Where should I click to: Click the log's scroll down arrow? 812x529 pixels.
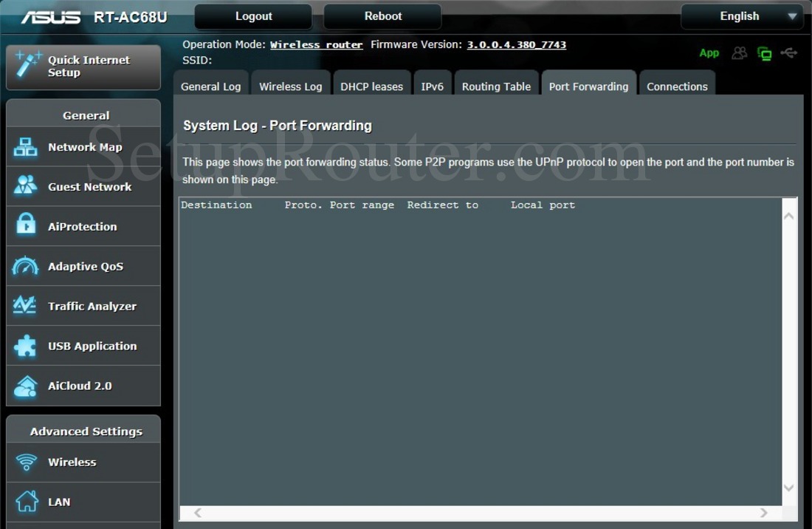(x=788, y=488)
